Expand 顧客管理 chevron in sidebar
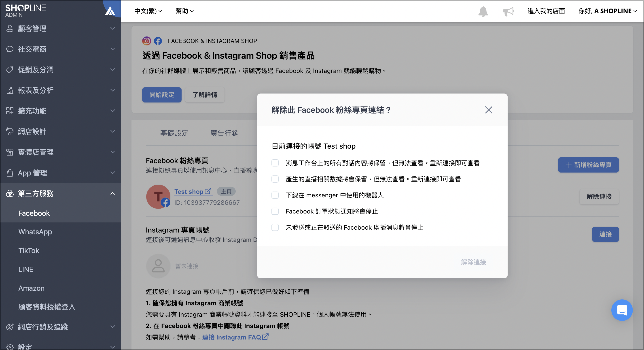Screen dimensions: 644x350 click(113, 28)
